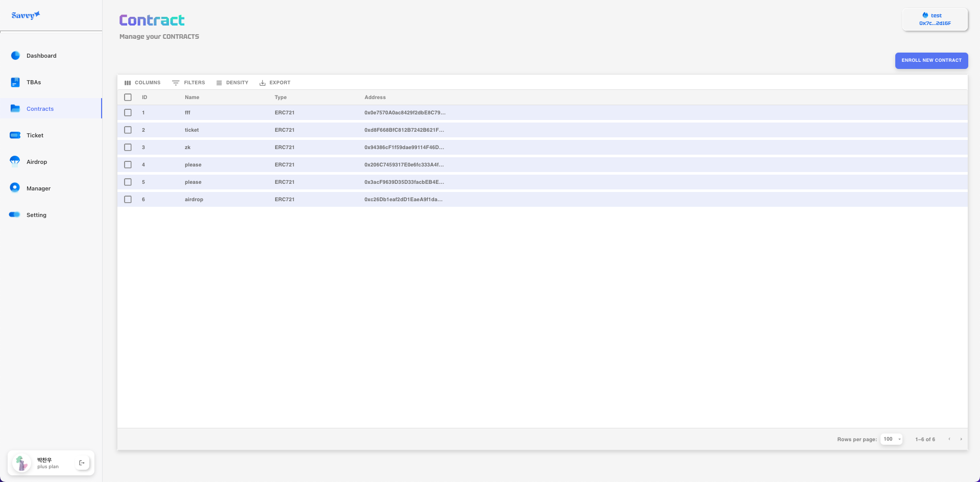The height and width of the screenshot is (482, 980).
Task: Open the Dashboard page
Action: [x=51, y=56]
